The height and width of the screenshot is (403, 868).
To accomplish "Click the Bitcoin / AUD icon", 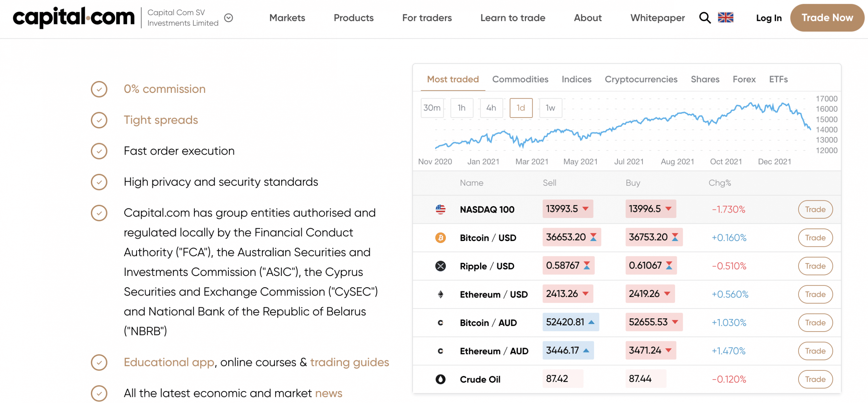I will tap(440, 323).
